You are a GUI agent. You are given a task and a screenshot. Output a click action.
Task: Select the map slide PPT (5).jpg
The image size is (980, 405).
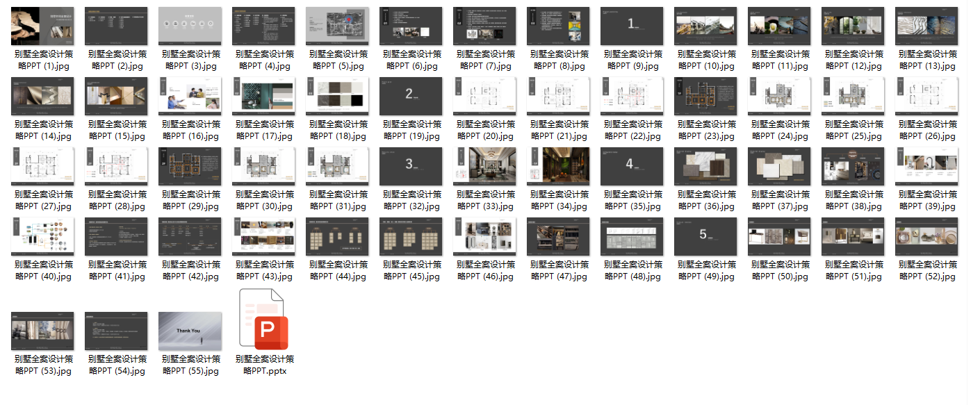(337, 26)
